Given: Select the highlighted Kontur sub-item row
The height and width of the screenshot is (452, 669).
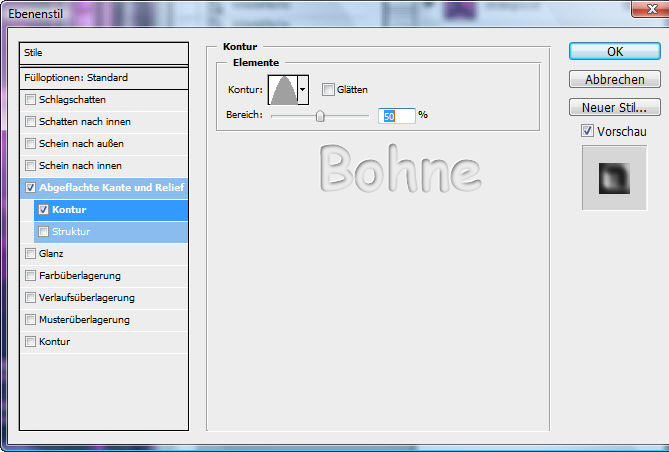Looking at the screenshot, I should [x=111, y=210].
